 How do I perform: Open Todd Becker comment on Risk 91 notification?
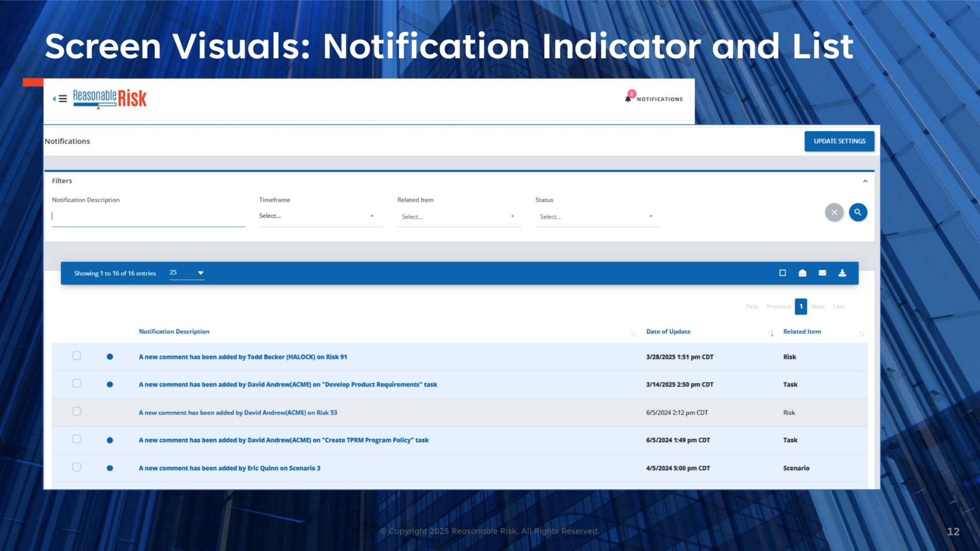(243, 357)
